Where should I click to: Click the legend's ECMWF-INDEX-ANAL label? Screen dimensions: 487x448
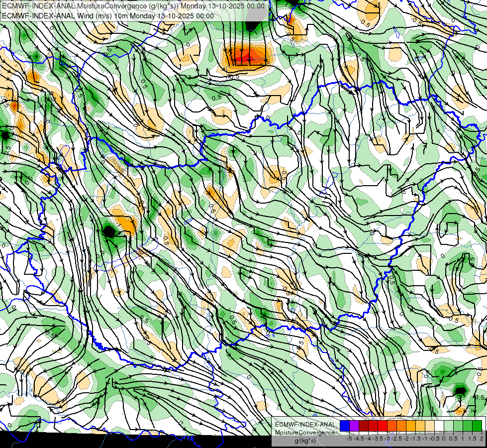[x=305, y=425]
